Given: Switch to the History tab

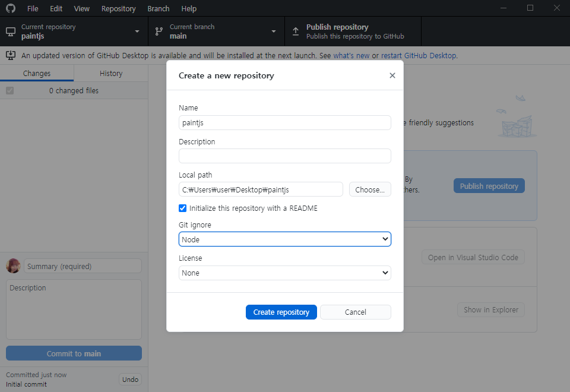Looking at the screenshot, I should [111, 73].
